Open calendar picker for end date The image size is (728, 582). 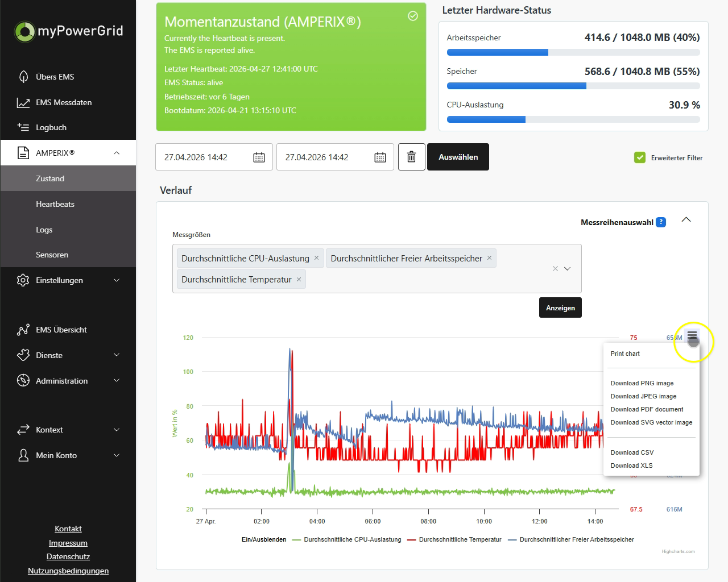click(380, 157)
